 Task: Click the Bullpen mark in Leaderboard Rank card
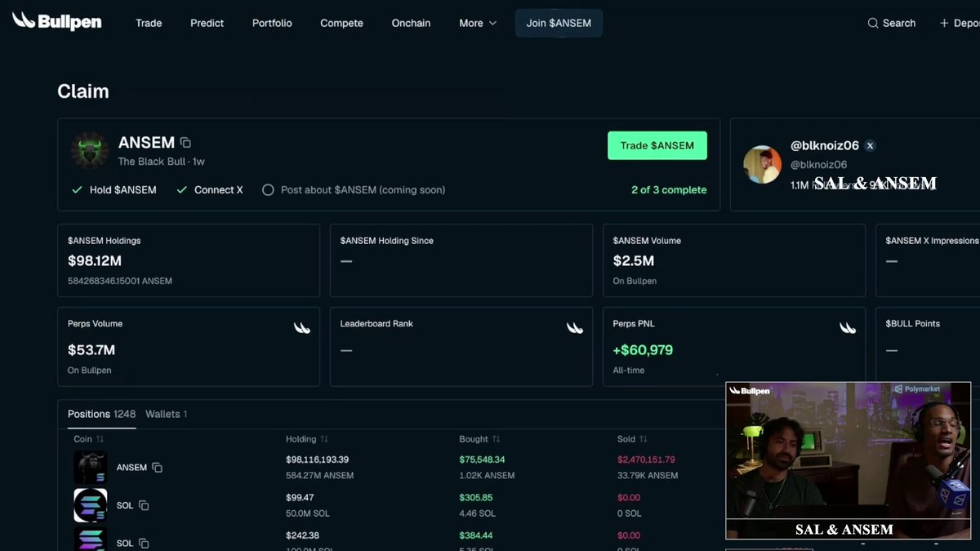(575, 328)
